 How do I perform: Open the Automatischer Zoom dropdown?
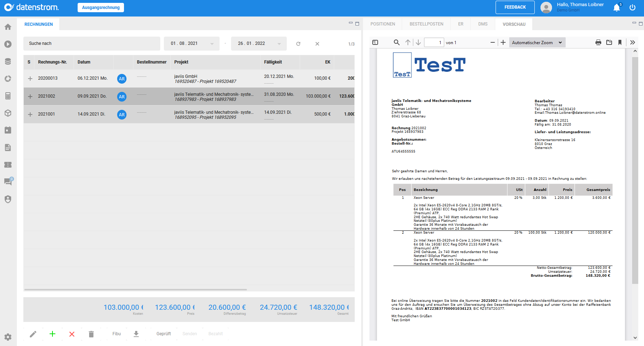pyautogui.click(x=537, y=42)
